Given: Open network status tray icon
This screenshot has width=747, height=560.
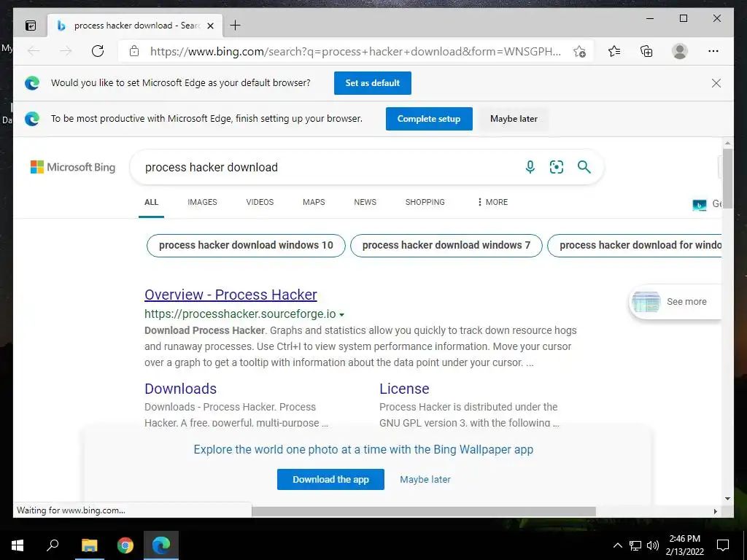Looking at the screenshot, I should (635, 545).
